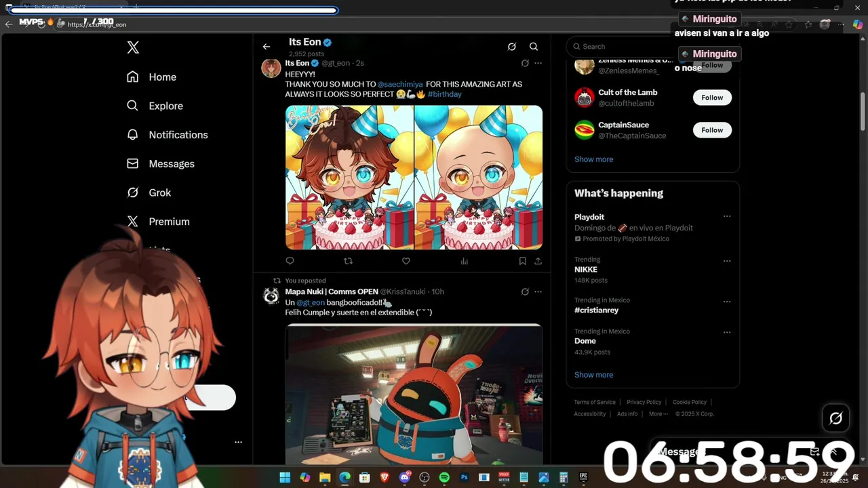
Task: Open File Explorer in taskbar
Action: pos(325,478)
